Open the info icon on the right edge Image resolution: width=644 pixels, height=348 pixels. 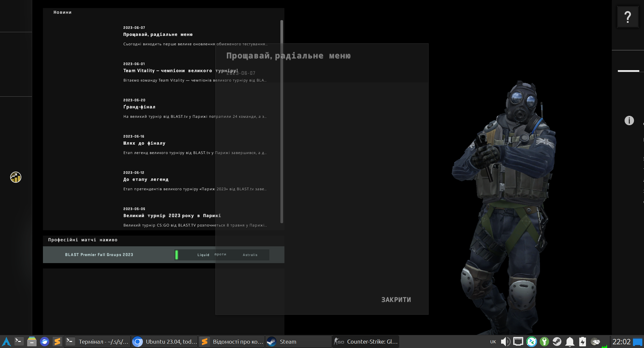629,120
